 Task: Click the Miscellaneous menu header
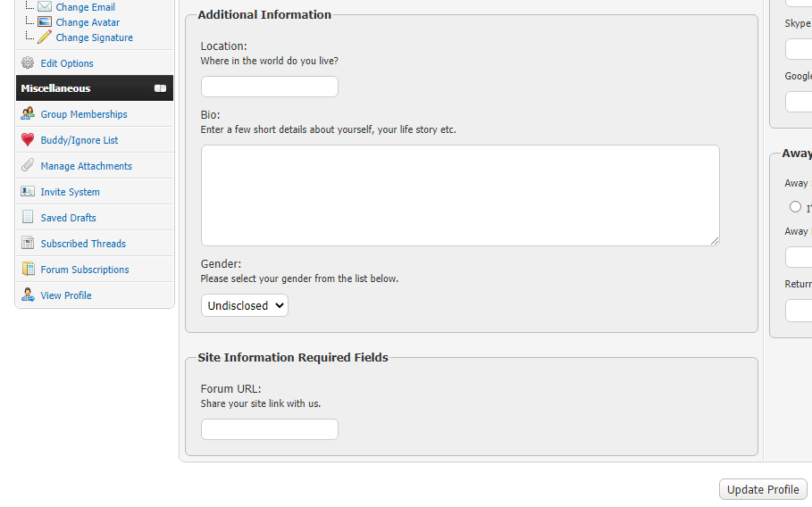tap(55, 88)
